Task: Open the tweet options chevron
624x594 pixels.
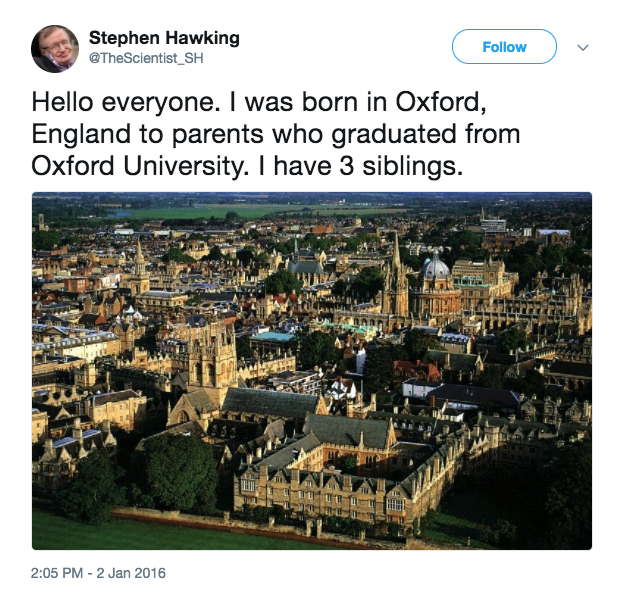Action: point(584,48)
